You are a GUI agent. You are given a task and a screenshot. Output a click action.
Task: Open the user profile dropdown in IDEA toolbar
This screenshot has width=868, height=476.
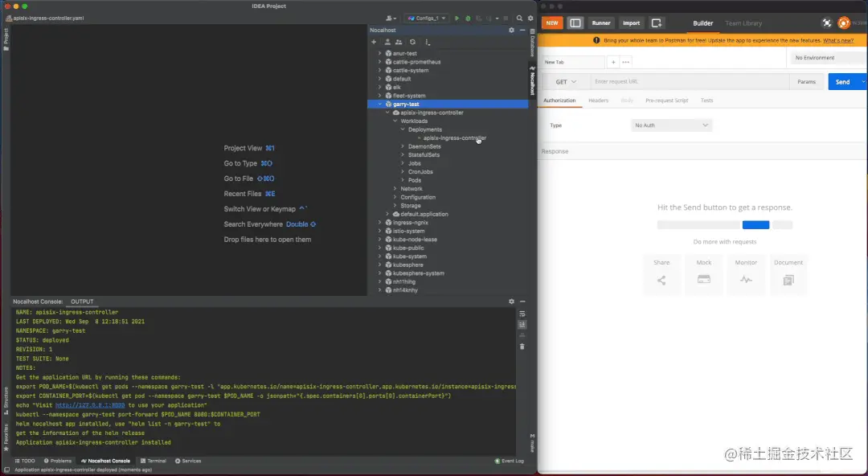(x=391, y=18)
